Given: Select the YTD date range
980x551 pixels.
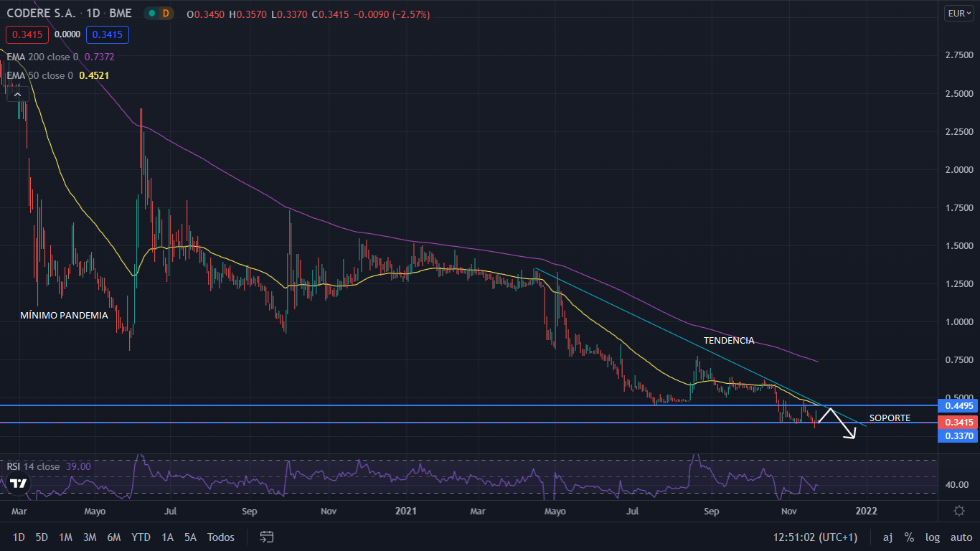Looking at the screenshot, I should tap(141, 537).
